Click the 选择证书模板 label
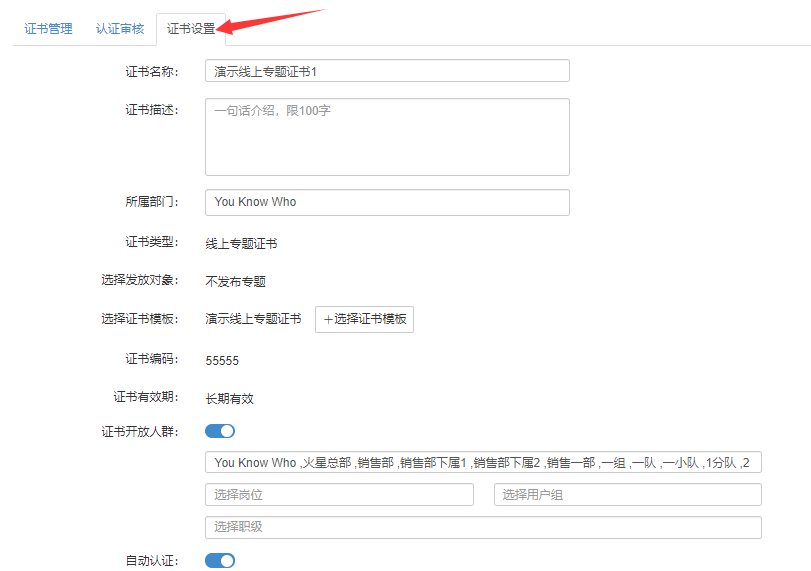This screenshot has height=571, width=811. pos(140,319)
